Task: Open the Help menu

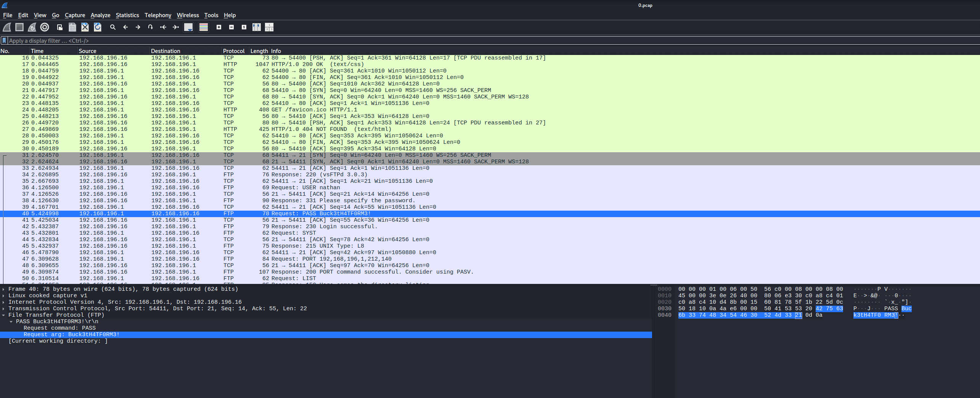Action: click(x=230, y=15)
